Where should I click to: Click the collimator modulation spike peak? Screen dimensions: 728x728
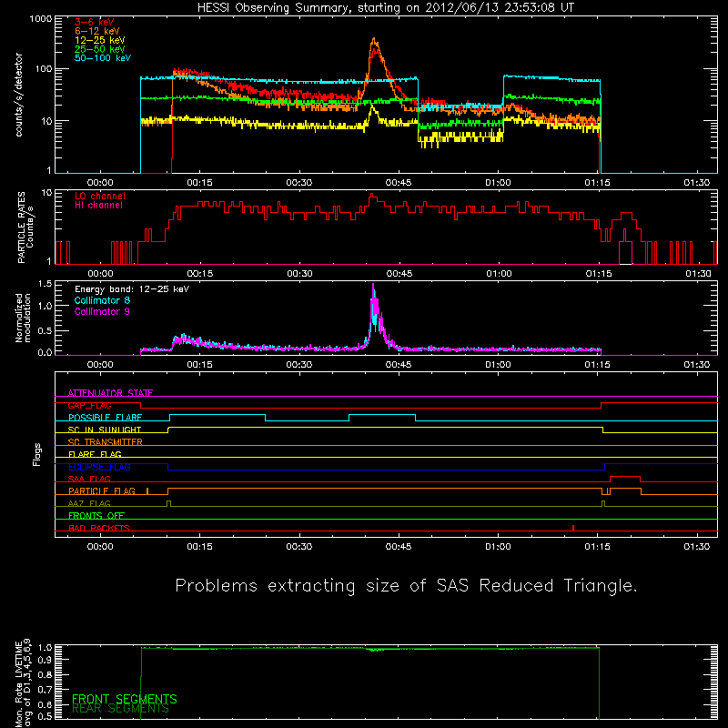(373, 287)
